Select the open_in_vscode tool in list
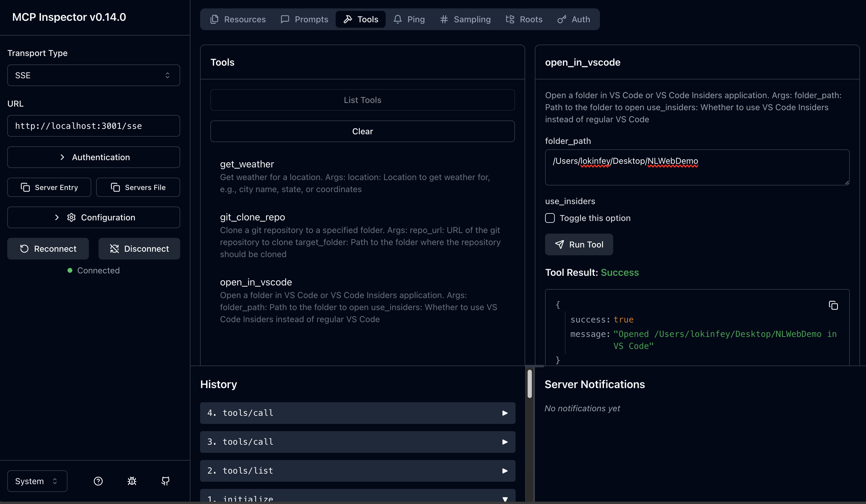The image size is (866, 504). (362, 300)
